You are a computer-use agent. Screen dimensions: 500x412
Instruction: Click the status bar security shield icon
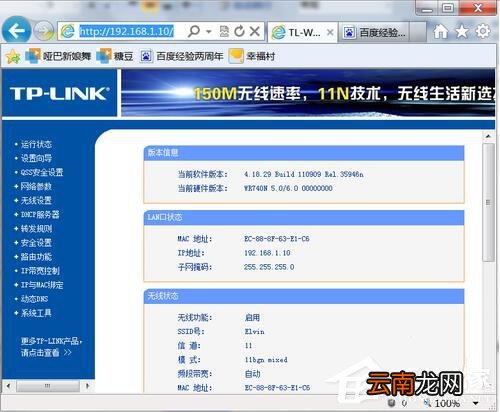pos(391,403)
